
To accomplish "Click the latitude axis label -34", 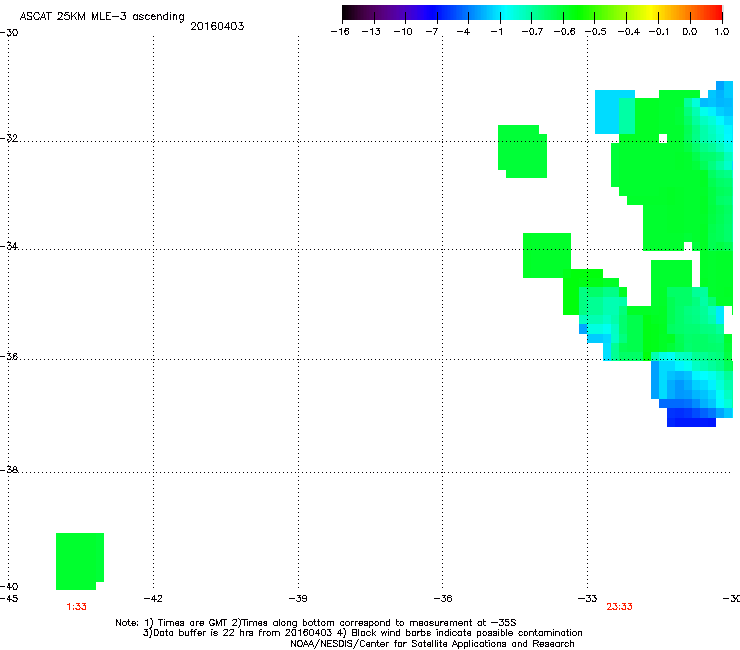I will [9, 246].
